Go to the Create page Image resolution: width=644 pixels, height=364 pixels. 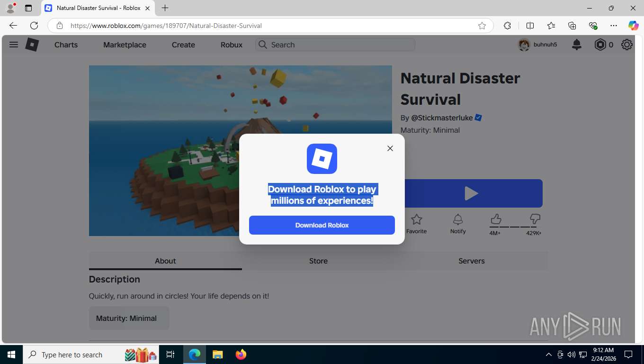click(183, 45)
